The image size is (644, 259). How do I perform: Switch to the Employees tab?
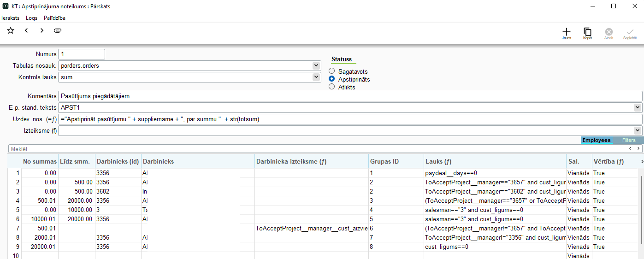(x=597, y=140)
